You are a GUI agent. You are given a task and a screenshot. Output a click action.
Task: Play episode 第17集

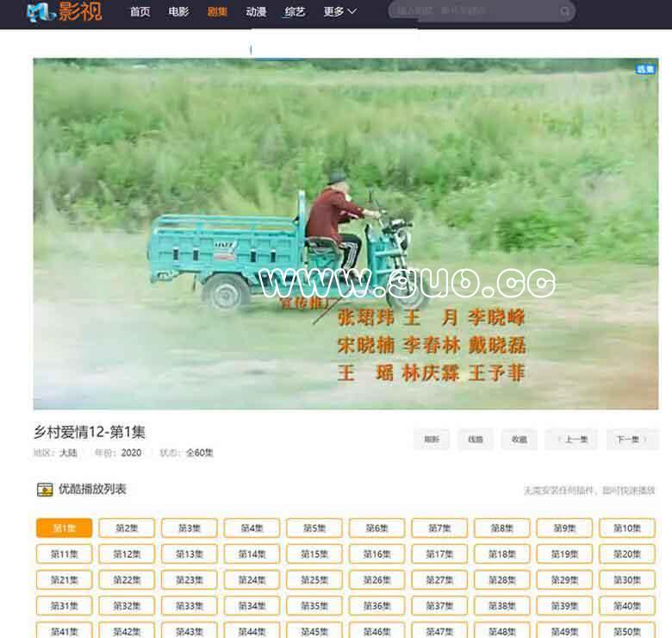click(x=439, y=554)
